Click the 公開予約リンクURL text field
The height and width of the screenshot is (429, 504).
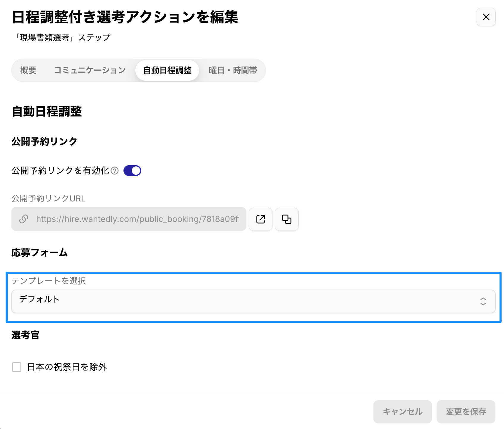[x=137, y=219]
